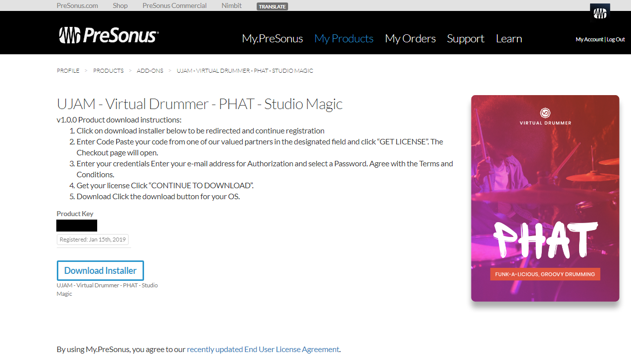
Task: Go to ADD-ONS breadcrumb
Action: (x=150, y=71)
